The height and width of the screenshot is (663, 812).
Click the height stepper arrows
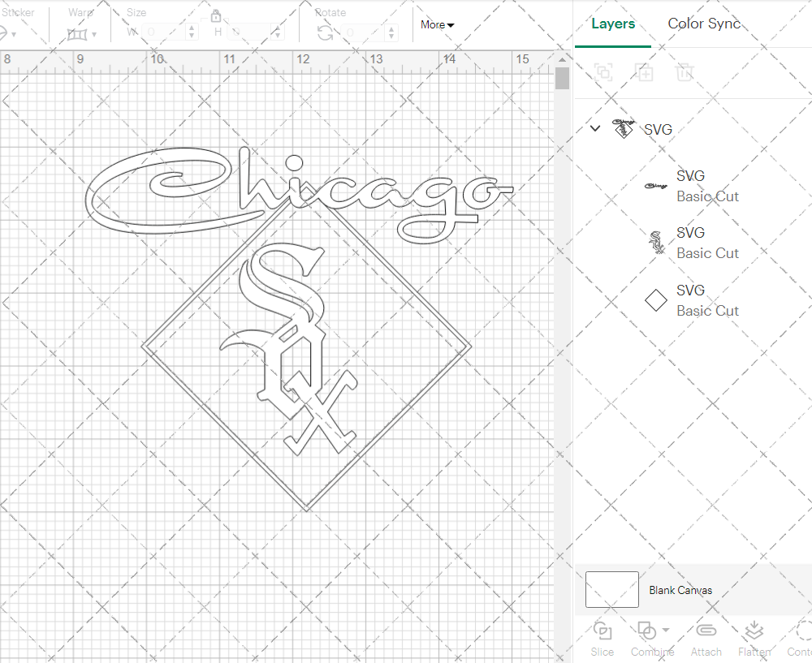pos(278,32)
